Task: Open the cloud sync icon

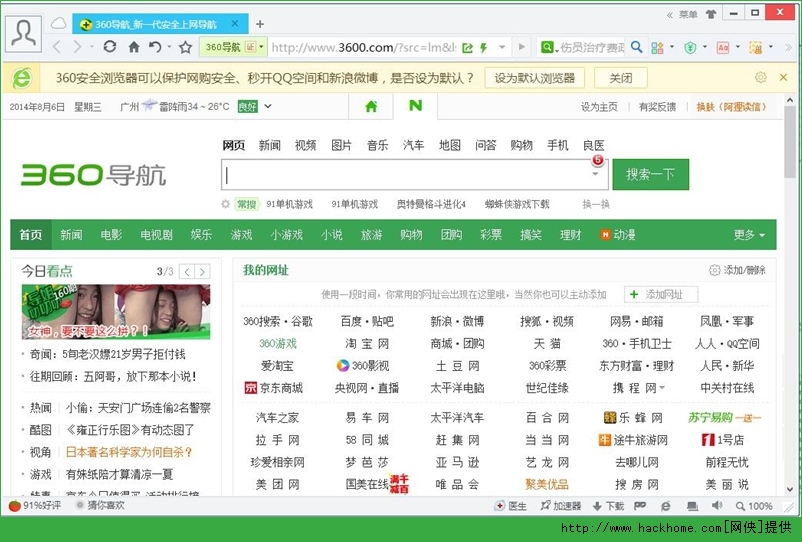Action: [59, 23]
